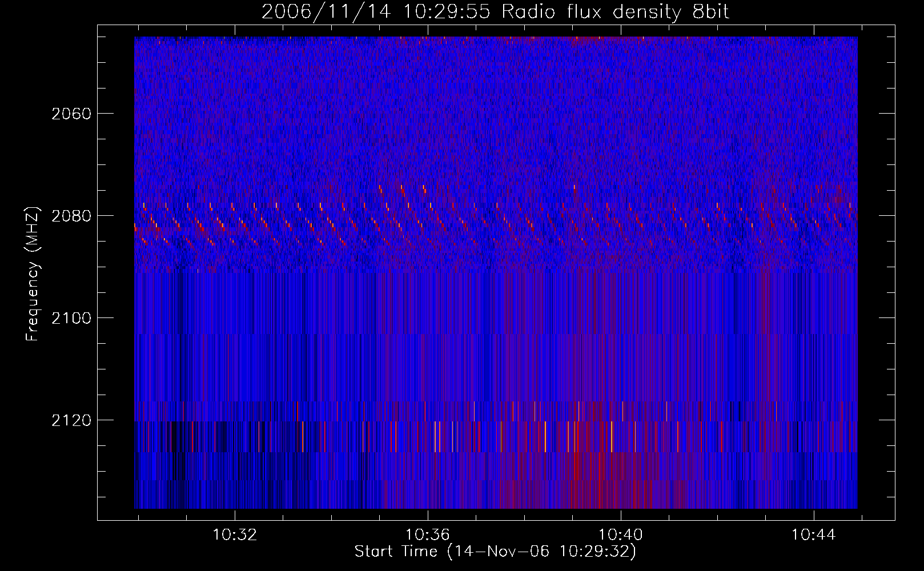This screenshot has height=571, width=924.
Task: Click the 10:36 time tick label
Action: [x=428, y=535]
